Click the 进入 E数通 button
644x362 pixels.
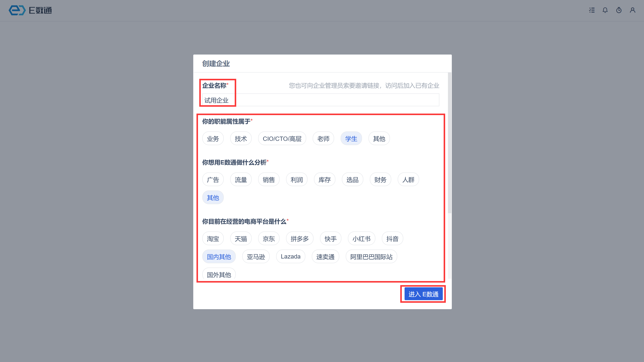[423, 294]
